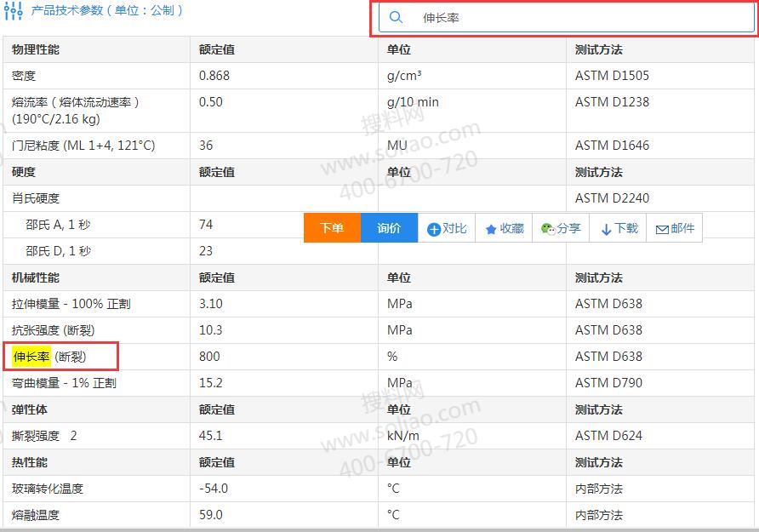
Task: Click the 产品技术参数 section heading
Action: [106, 11]
